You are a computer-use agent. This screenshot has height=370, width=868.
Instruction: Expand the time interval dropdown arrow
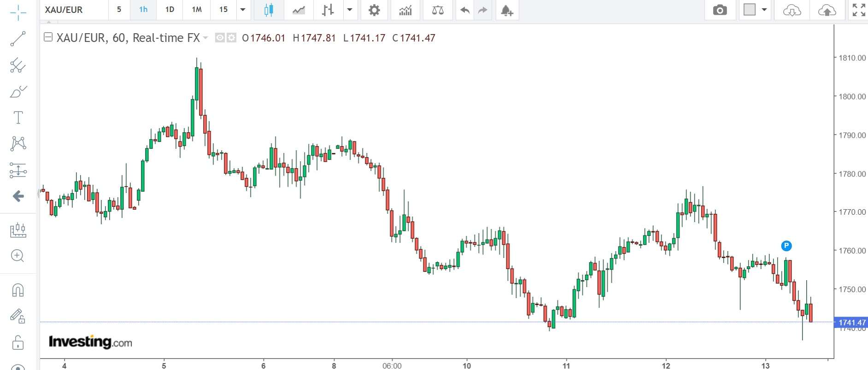[x=243, y=10]
